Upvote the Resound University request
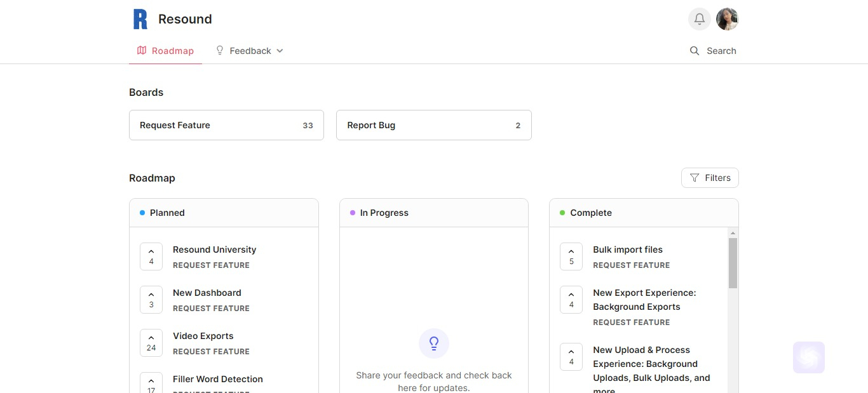The height and width of the screenshot is (393, 868). (x=151, y=256)
